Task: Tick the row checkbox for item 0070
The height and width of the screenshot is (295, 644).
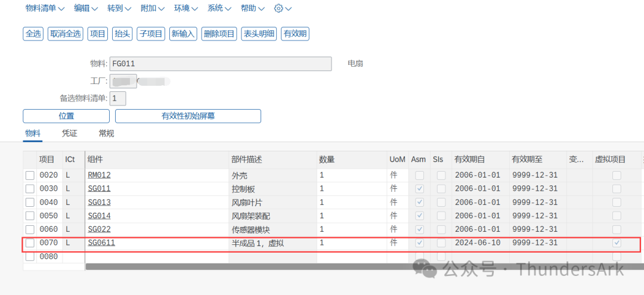Action: click(30, 243)
